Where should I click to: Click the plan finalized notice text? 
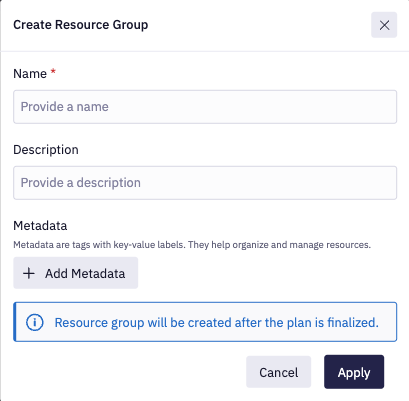point(217,323)
